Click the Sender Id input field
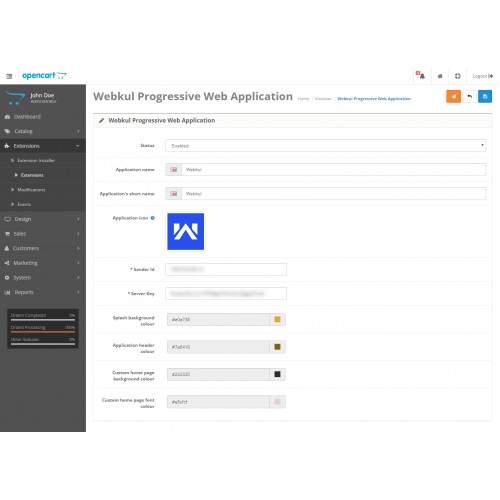The image size is (500, 500). point(226,269)
